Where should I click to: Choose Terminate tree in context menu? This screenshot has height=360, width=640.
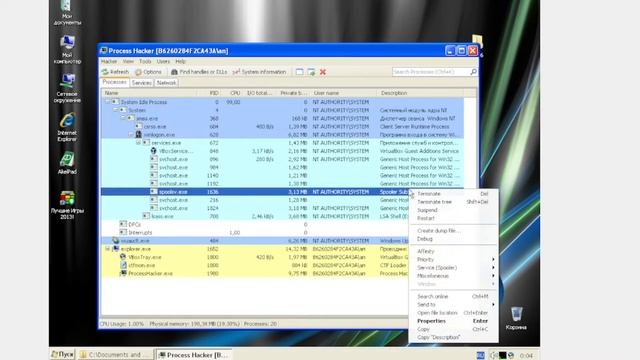[x=453, y=202]
